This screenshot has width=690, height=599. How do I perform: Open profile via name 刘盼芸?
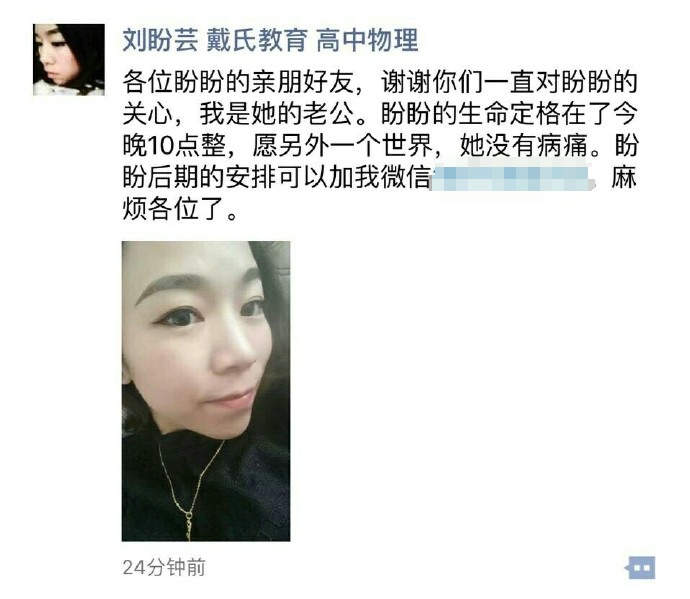(x=160, y=40)
